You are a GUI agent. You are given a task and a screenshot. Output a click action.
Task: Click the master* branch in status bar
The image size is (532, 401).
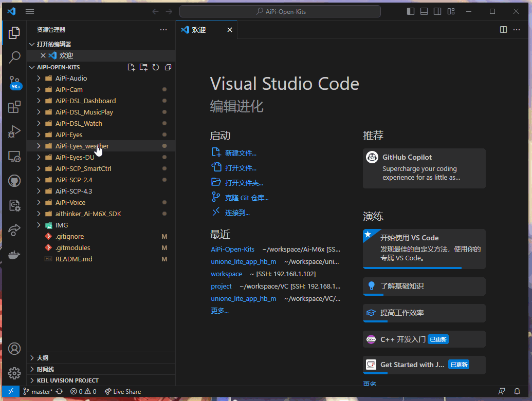tap(38, 392)
